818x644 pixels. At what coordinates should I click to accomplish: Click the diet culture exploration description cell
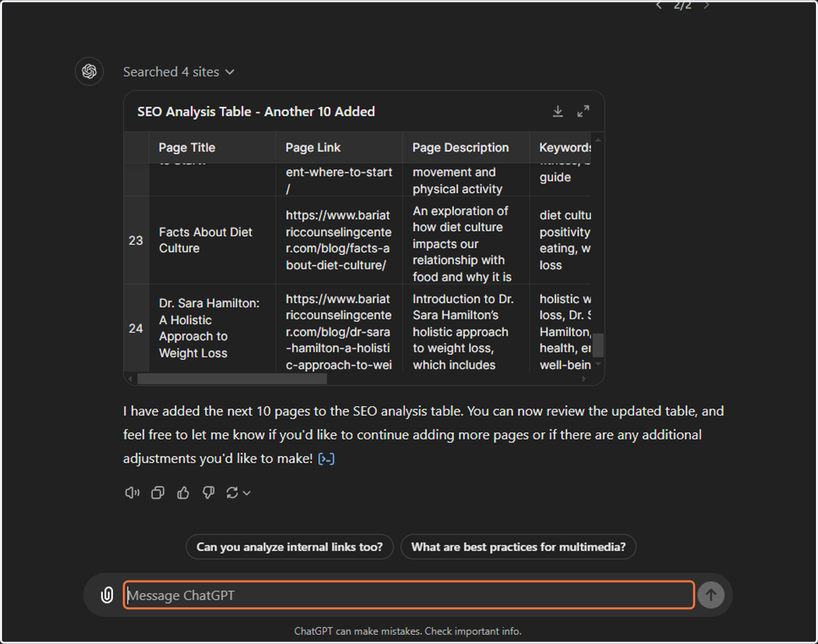tap(466, 240)
